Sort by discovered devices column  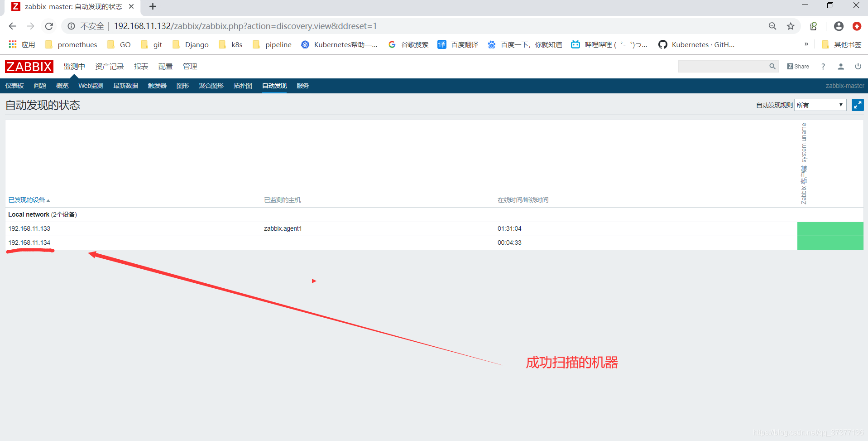point(29,200)
